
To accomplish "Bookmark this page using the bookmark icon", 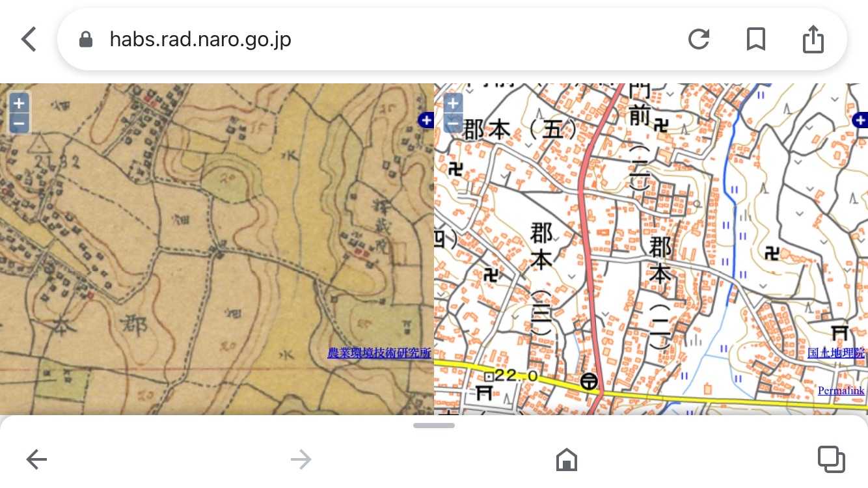I will tap(755, 40).
